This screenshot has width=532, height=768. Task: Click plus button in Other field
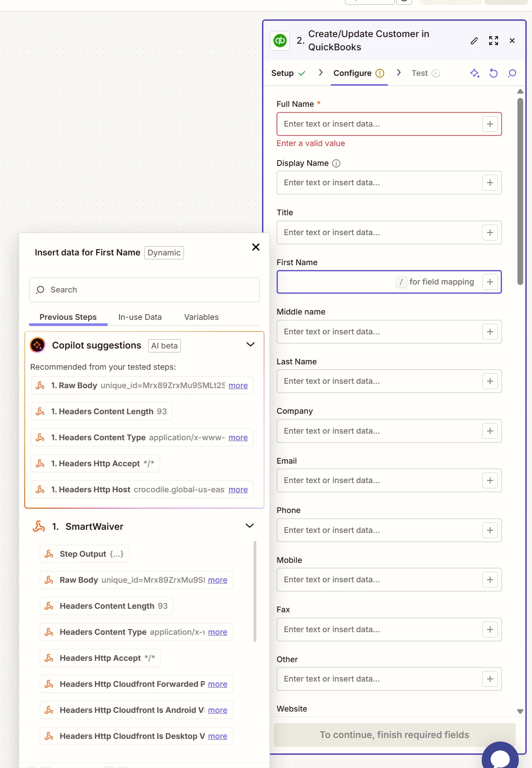[490, 679]
